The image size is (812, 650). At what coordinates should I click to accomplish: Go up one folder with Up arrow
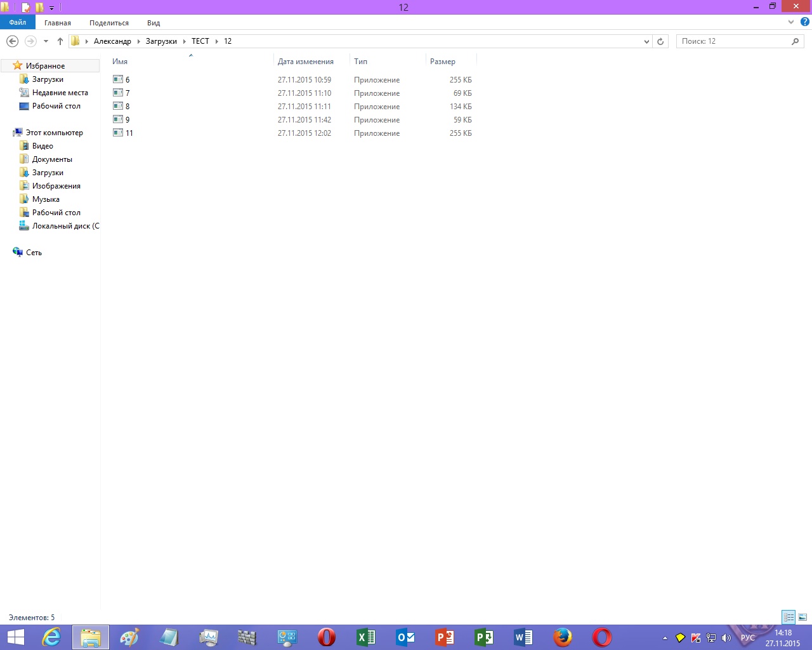(x=60, y=41)
